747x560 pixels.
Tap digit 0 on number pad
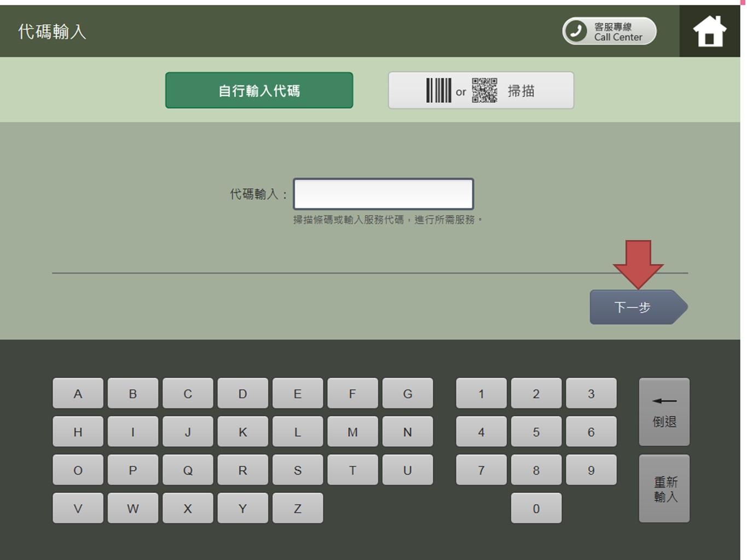536,508
